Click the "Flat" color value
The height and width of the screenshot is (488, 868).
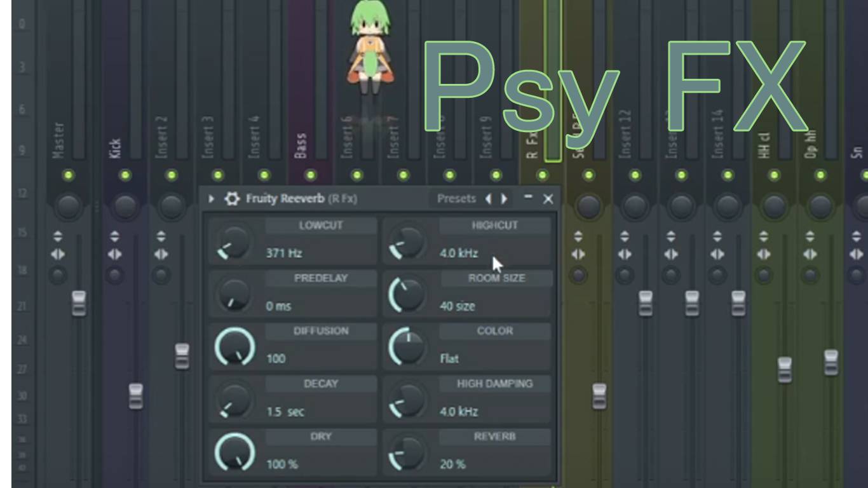click(x=449, y=358)
